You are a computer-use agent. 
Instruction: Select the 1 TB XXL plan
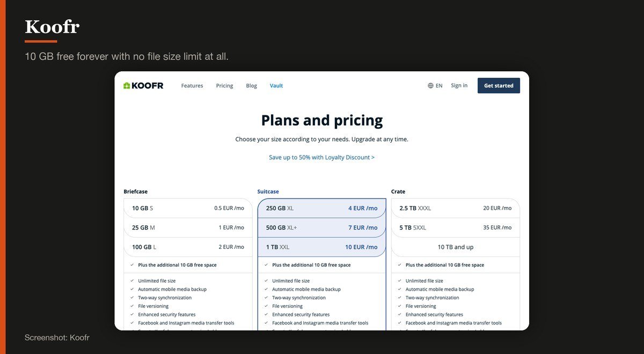pyautogui.click(x=321, y=247)
